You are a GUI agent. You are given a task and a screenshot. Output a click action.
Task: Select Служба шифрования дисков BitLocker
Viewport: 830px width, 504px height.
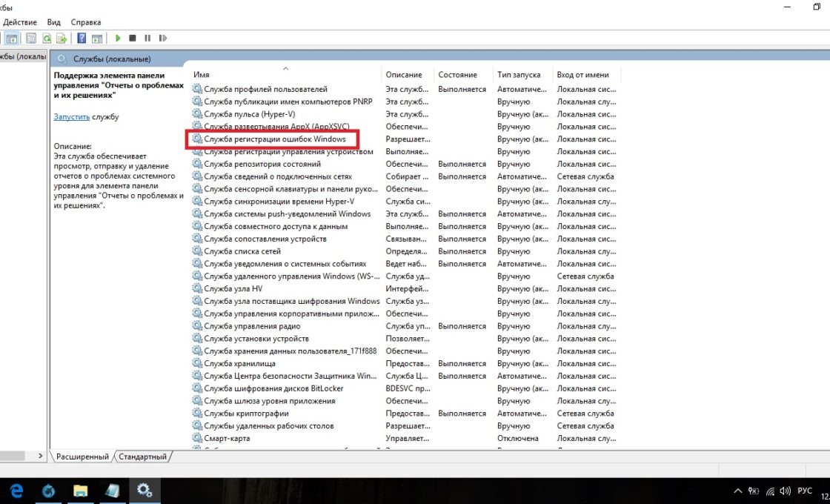coord(273,388)
